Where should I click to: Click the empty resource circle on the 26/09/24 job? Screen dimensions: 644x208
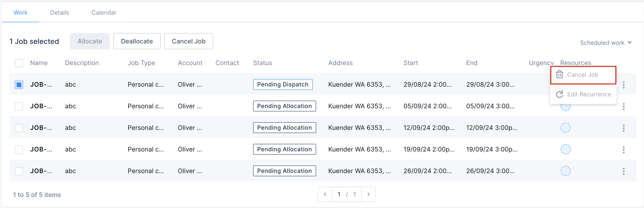click(565, 171)
